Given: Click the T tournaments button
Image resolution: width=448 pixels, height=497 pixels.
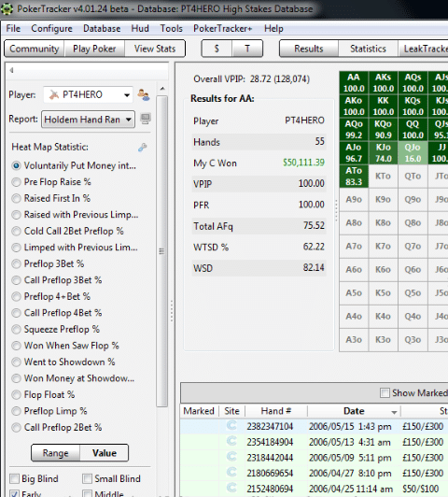Looking at the screenshot, I should [247, 49].
